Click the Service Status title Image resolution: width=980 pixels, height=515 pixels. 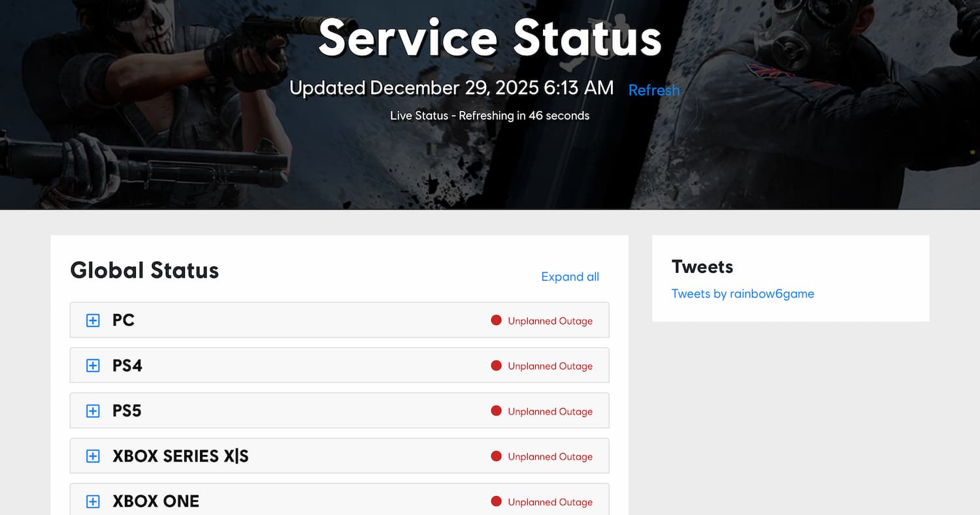[x=490, y=37]
